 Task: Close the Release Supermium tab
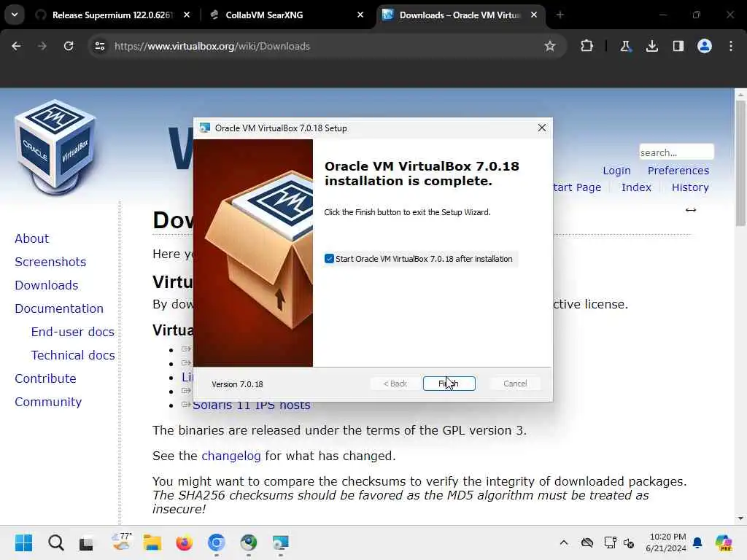point(187,15)
